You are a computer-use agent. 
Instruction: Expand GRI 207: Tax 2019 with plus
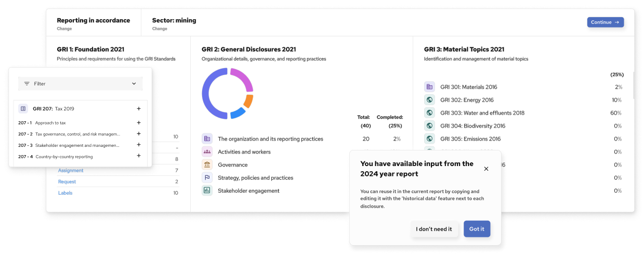pos(139,109)
